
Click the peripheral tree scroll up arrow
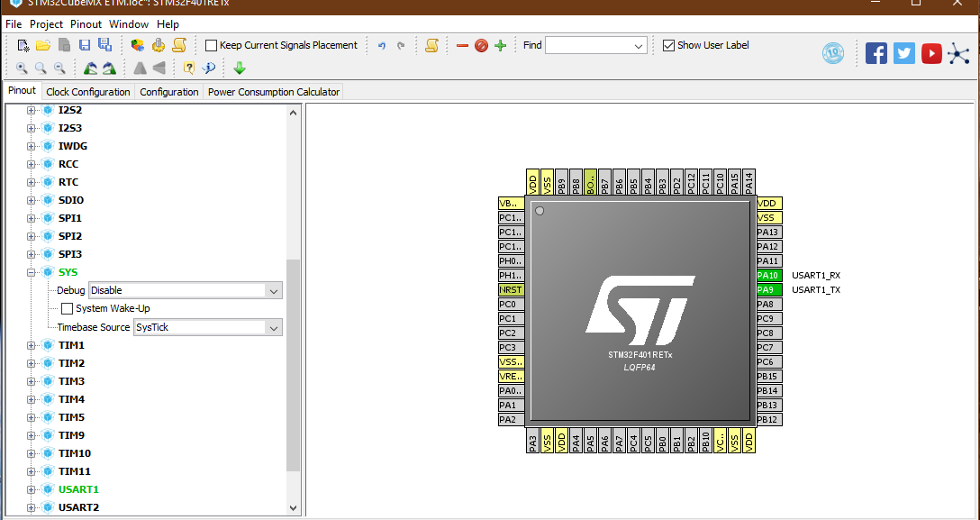click(293, 113)
